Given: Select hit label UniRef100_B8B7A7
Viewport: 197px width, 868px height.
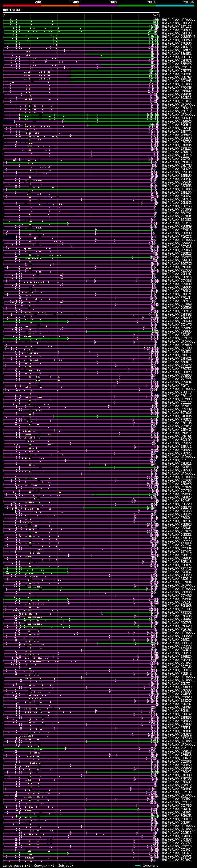Looking at the screenshot, I should [177, 77].
